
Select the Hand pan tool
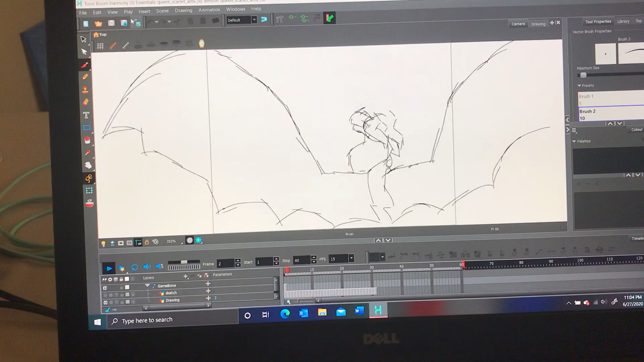pos(88,165)
